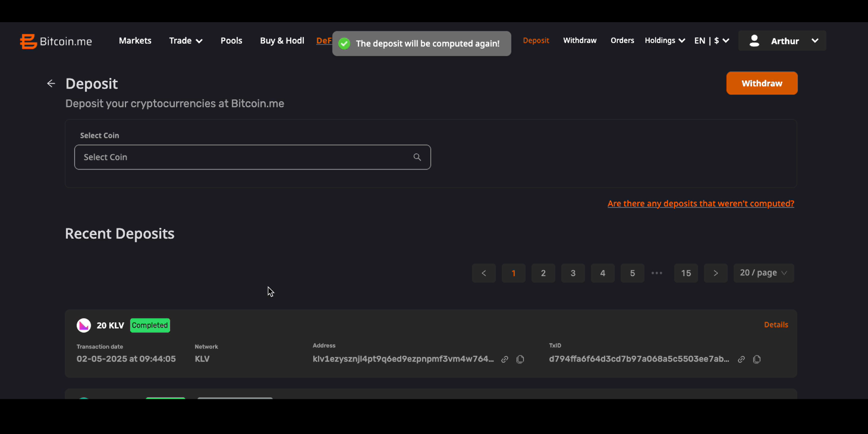Click the Bitcoin.me logo
The height and width of the screenshot is (434, 868).
56,41
